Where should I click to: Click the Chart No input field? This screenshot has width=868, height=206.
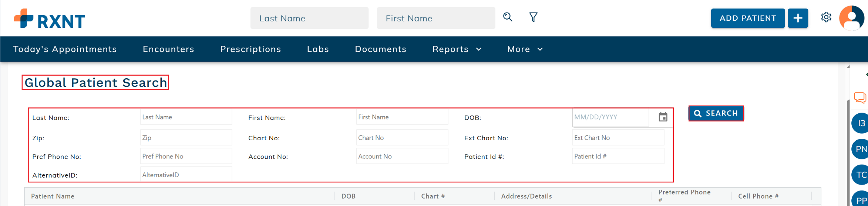click(x=402, y=138)
